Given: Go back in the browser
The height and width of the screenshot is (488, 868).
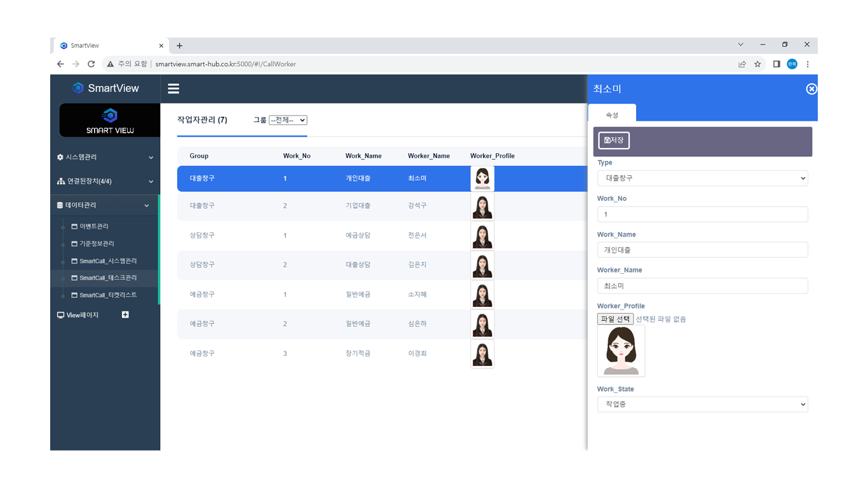Looking at the screenshot, I should [60, 64].
